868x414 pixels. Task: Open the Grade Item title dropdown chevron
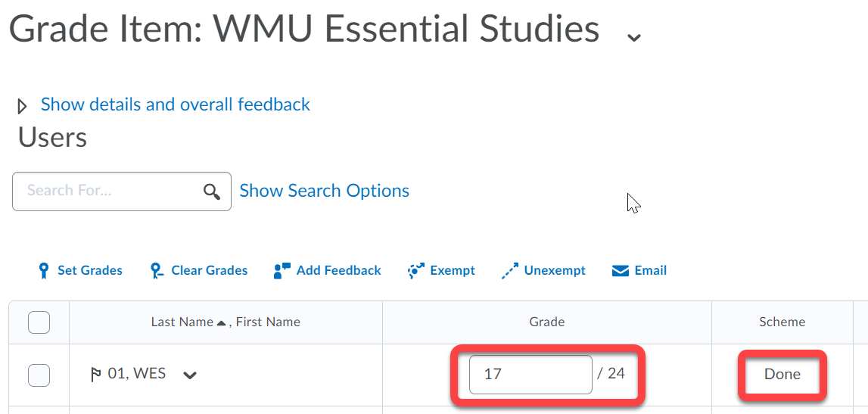click(634, 36)
